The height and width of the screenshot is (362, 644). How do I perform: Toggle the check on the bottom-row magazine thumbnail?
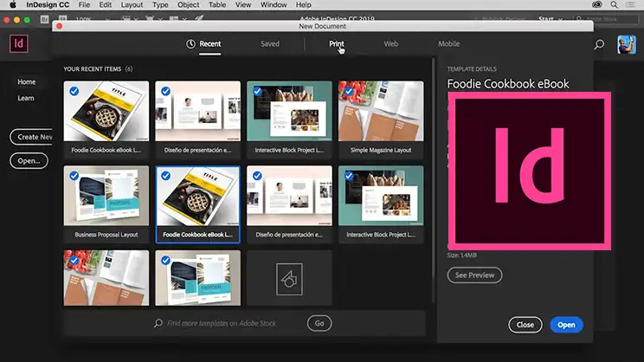click(74, 261)
